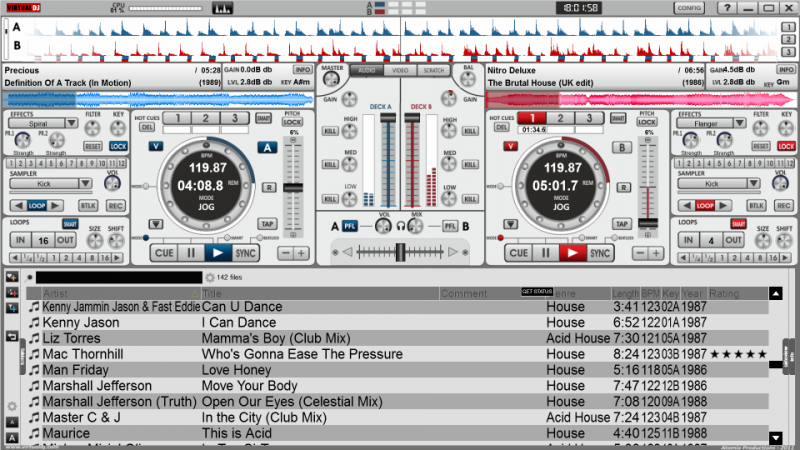This screenshot has height=450, width=800.
Task: Pause deck A
Action: (191, 253)
